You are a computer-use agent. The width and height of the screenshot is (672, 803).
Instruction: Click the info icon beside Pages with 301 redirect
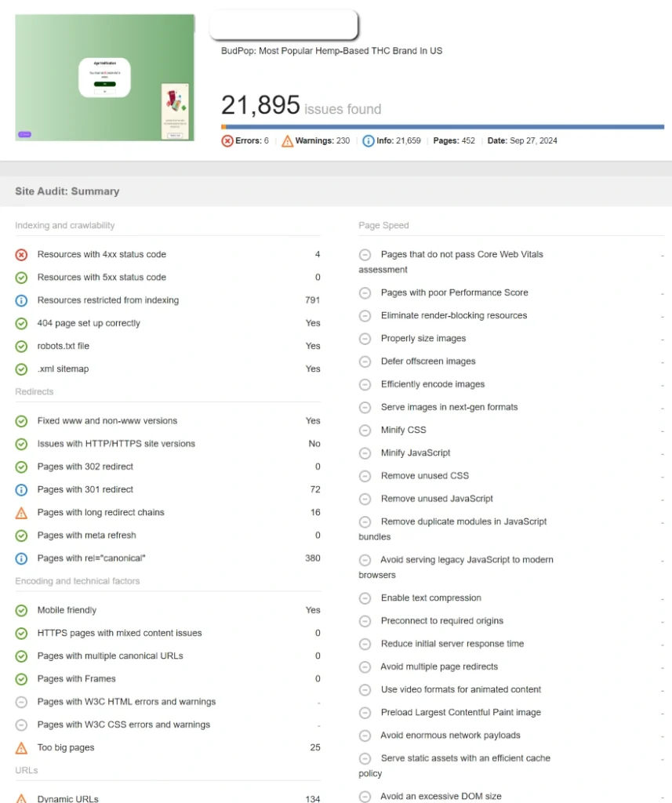[21, 489]
